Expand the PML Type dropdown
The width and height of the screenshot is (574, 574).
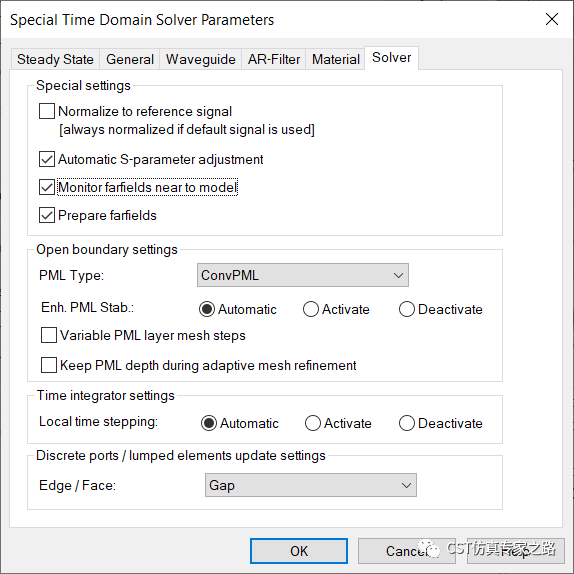(x=303, y=275)
